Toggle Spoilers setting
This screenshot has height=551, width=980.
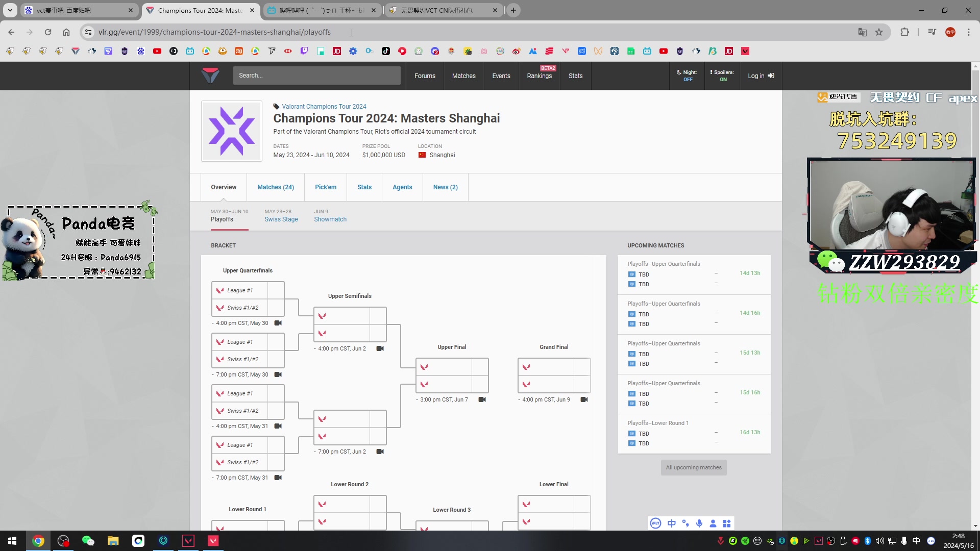pos(722,76)
